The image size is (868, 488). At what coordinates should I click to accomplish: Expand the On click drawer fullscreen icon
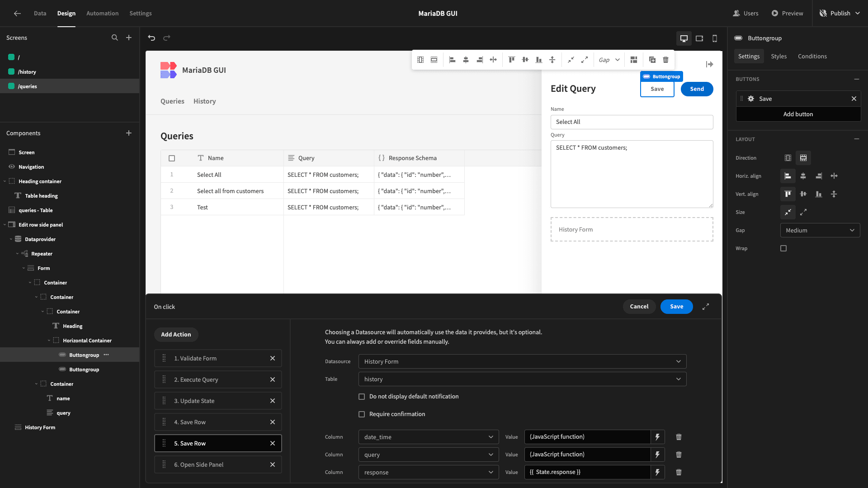coord(706,307)
